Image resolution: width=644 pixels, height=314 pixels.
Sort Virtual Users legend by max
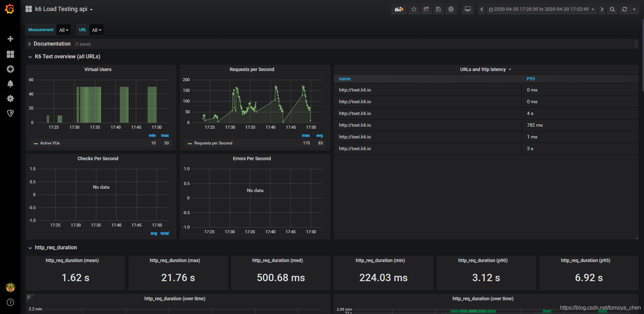tap(165, 135)
